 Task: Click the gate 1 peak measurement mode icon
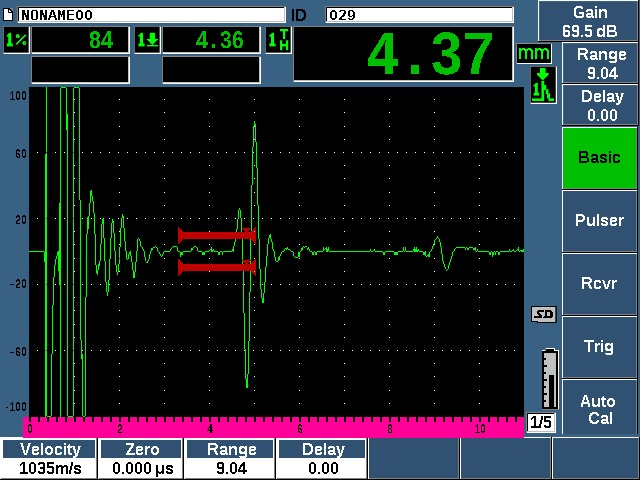543,85
